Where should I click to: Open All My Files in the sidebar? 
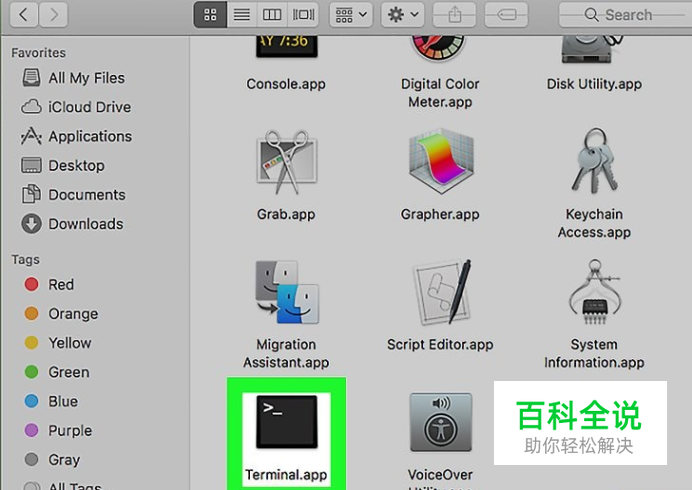pos(74,78)
